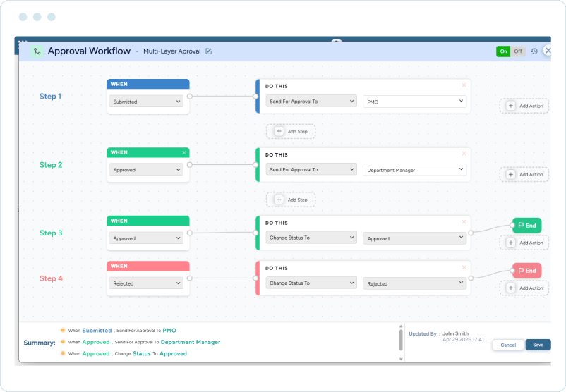Remove Step 3 DO THIS action
The width and height of the screenshot is (566, 392).
(464, 222)
